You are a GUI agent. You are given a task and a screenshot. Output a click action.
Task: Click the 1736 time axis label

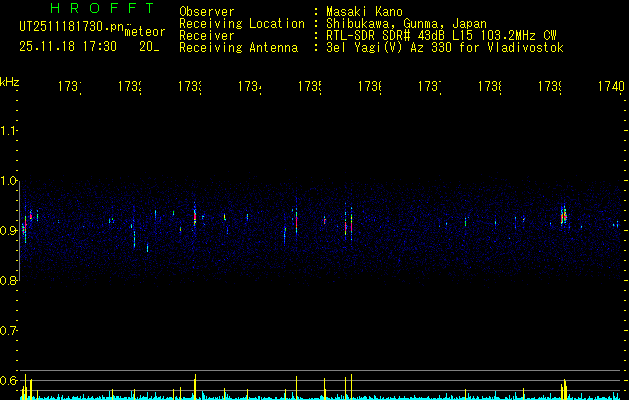pos(370,86)
